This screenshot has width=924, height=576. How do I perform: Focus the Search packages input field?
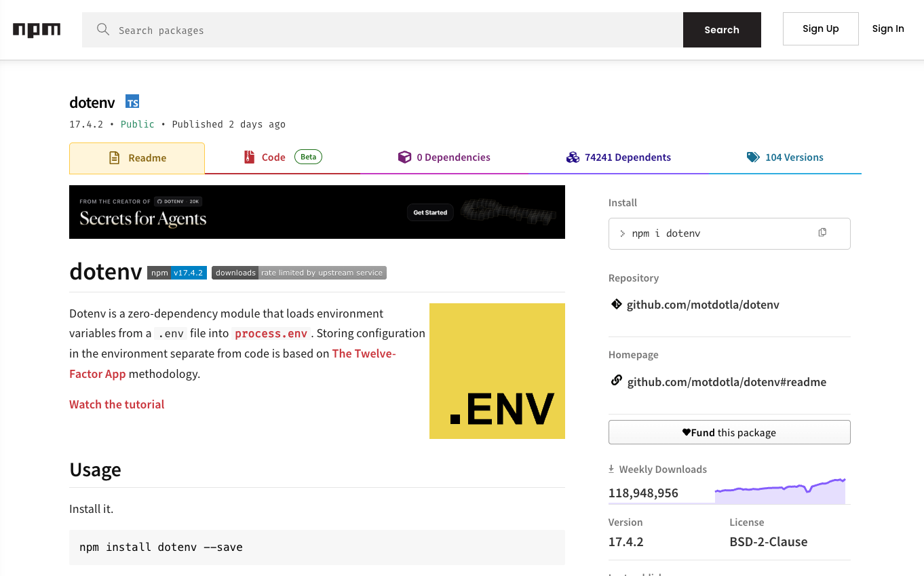pyautogui.click(x=383, y=30)
